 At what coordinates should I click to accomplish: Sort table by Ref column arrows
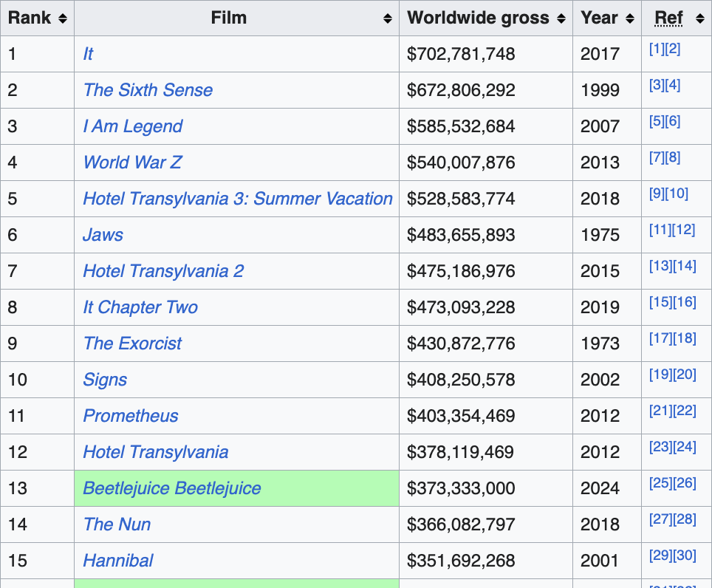(699, 18)
